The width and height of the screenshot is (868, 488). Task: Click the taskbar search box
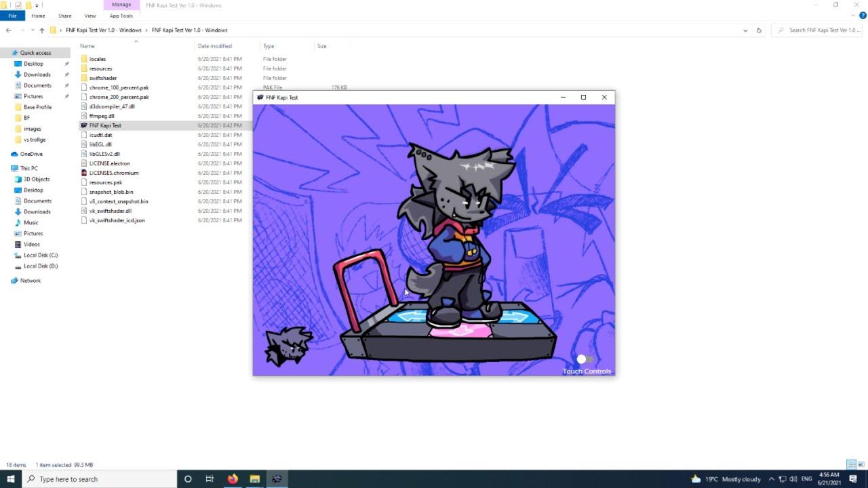(x=99, y=479)
